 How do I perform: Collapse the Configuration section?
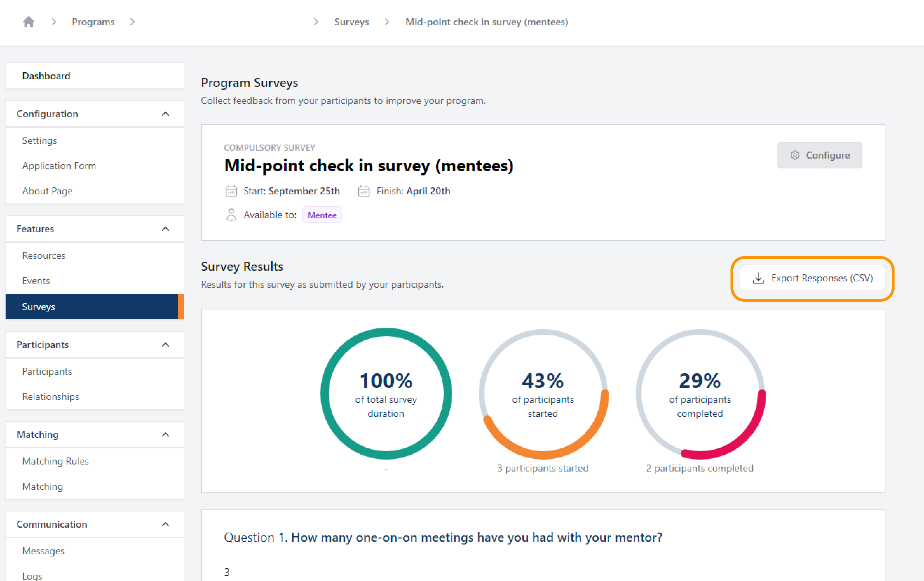tap(165, 113)
